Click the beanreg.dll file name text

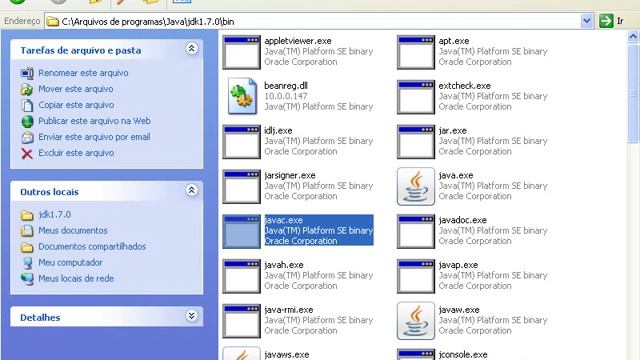[x=286, y=86]
